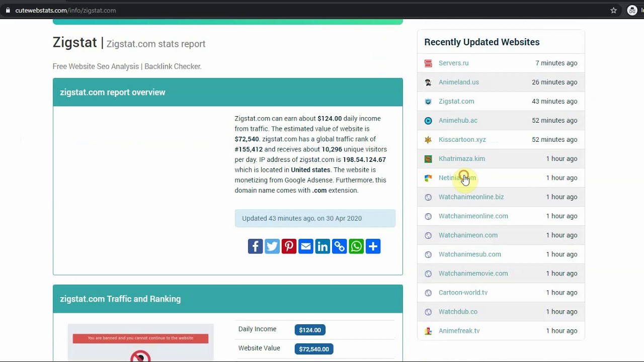Bookmark this page with star icon

[x=613, y=10]
